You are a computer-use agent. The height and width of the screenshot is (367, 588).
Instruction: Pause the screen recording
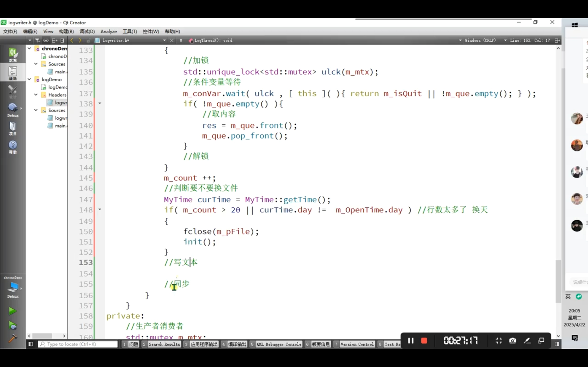[x=411, y=341]
